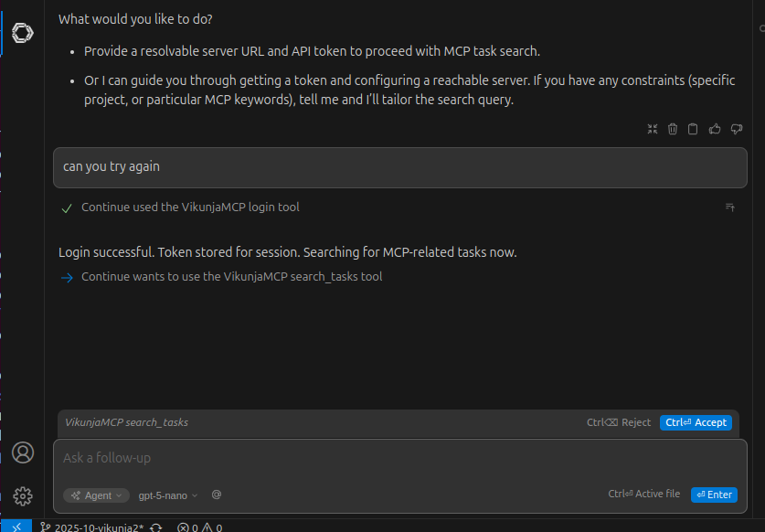Toggle the Active file context option
Viewport: 765px width, 532px height.
[644, 494]
